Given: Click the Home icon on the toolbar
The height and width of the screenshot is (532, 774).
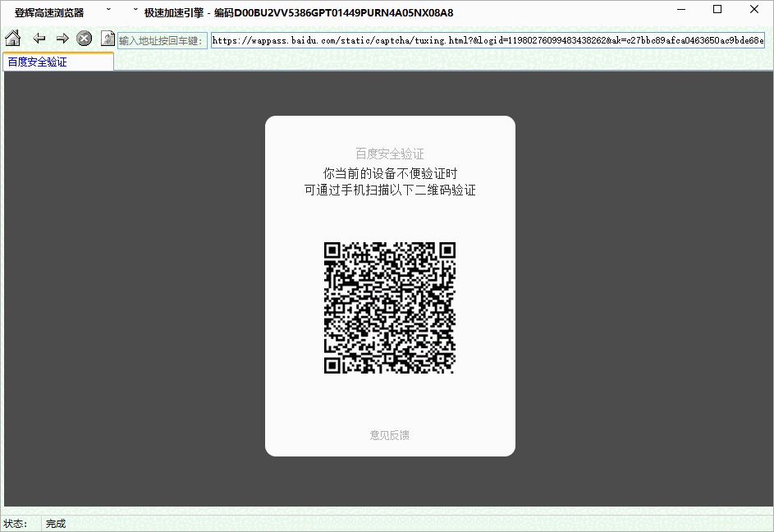Looking at the screenshot, I should point(12,38).
